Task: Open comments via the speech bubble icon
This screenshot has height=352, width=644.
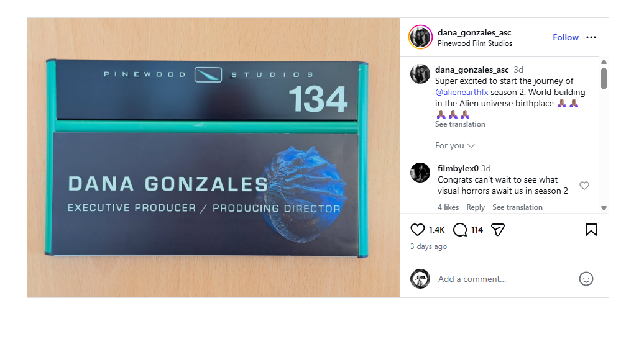Action: [460, 230]
